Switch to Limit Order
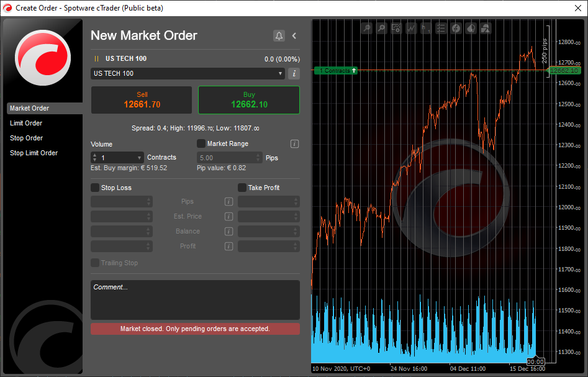 (26, 123)
